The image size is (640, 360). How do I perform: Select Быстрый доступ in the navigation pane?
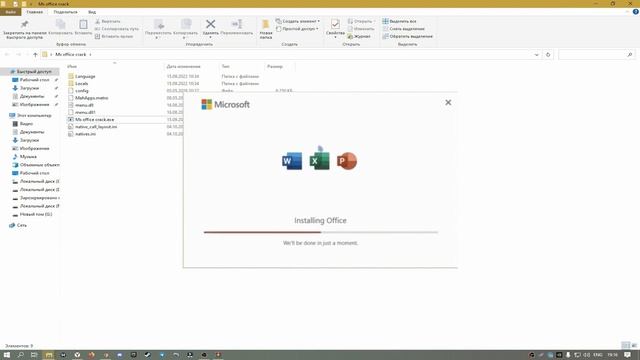click(31, 71)
